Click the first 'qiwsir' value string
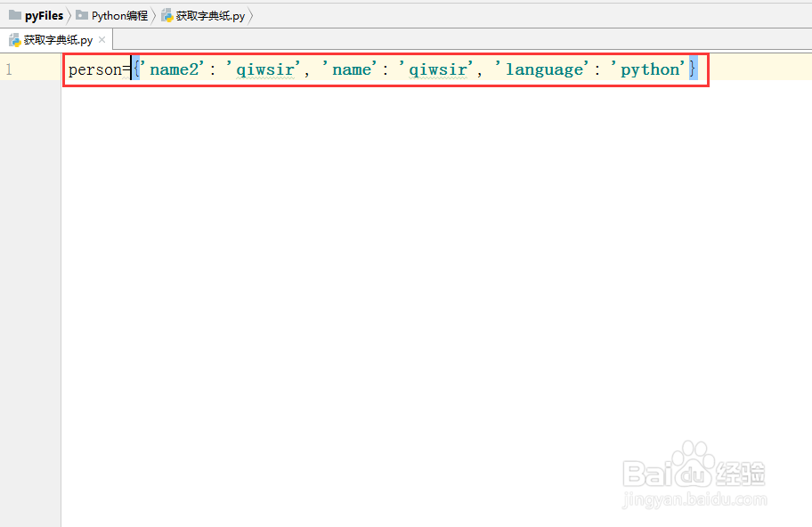This screenshot has width=812, height=527. (264, 69)
